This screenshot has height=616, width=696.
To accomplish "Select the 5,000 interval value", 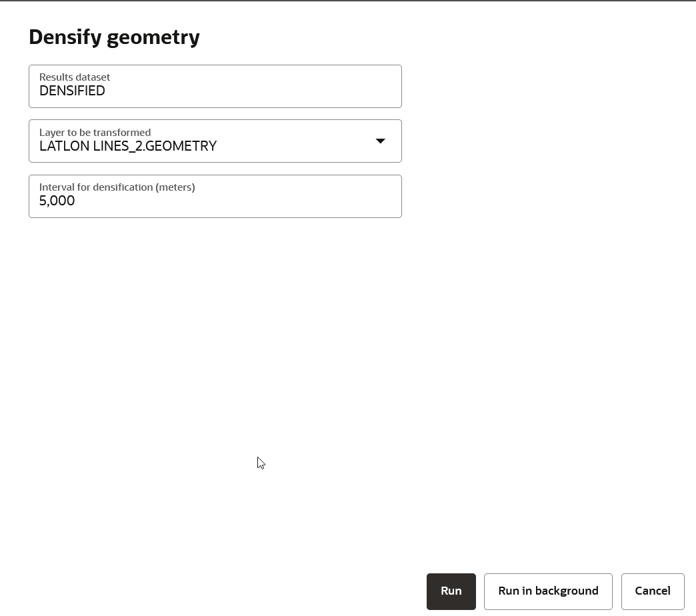I will tap(57, 201).
